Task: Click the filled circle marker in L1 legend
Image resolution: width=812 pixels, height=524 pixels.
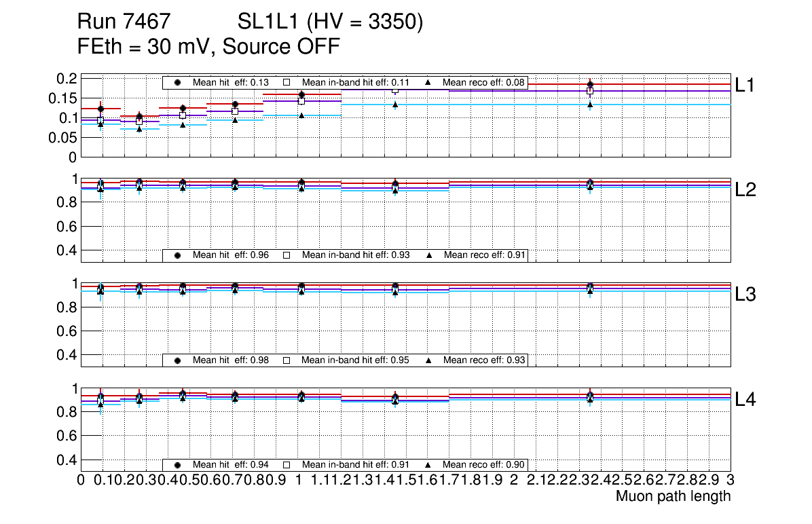Action: pyautogui.click(x=178, y=83)
